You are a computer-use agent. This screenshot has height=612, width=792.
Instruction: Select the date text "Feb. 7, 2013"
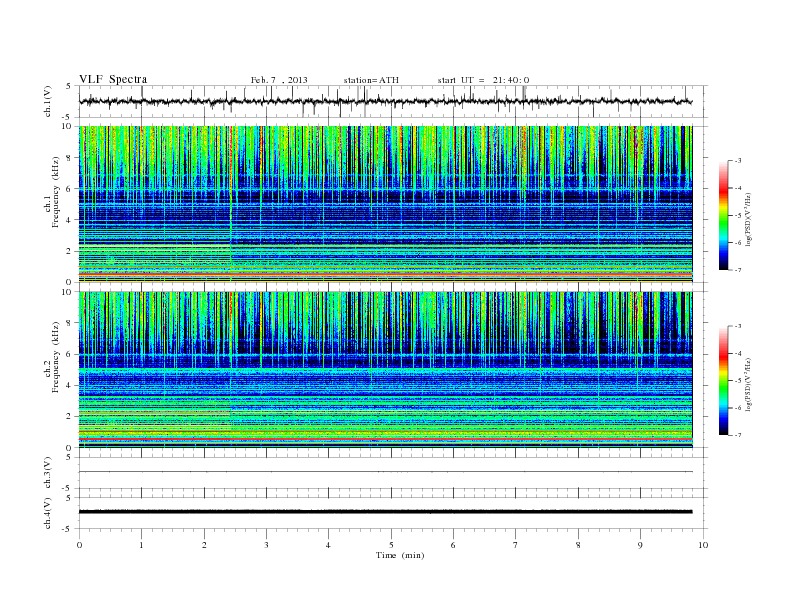(279, 80)
